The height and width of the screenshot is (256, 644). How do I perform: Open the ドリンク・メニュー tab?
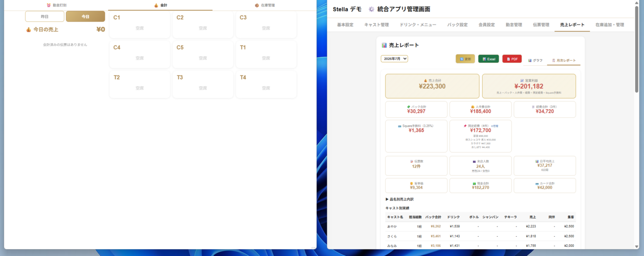point(418,25)
